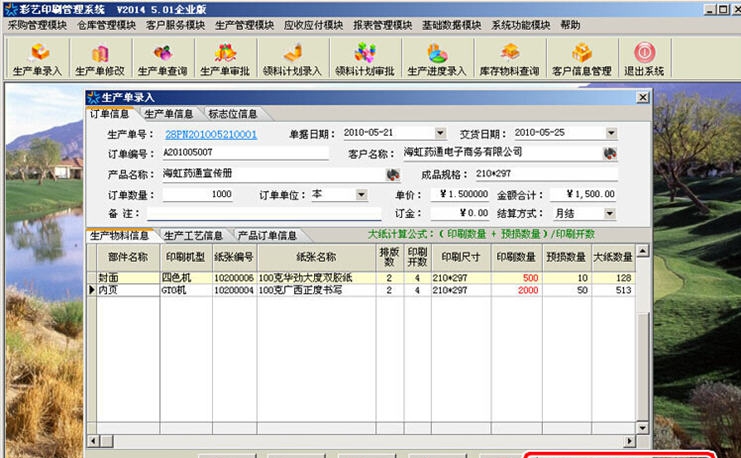Click 大纸数量 value 128

(x=613, y=277)
